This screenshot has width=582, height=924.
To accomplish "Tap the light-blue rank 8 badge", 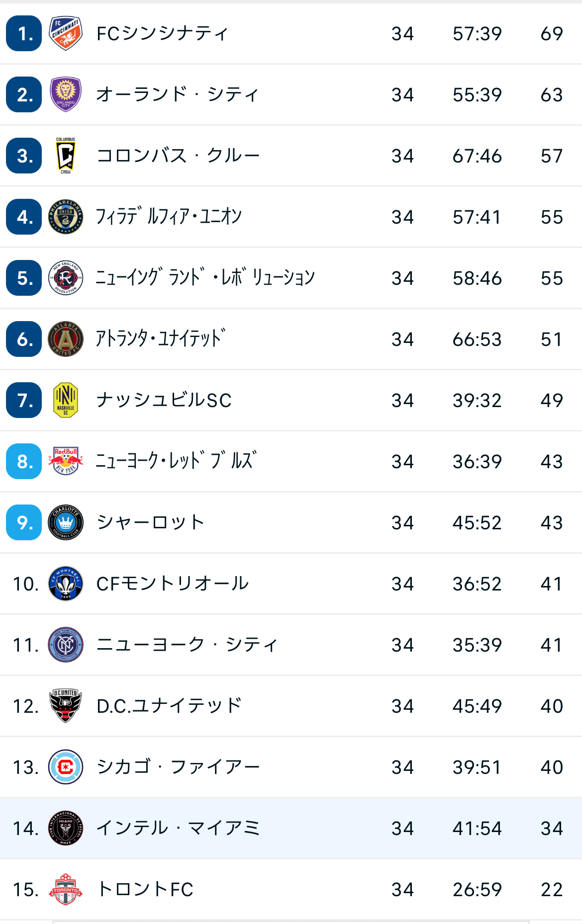I will coord(24,461).
